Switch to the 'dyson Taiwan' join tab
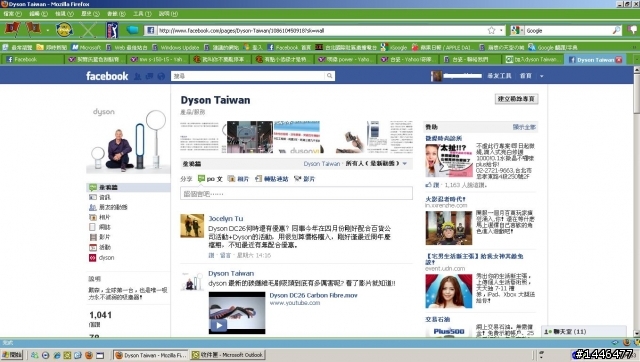The image size is (640, 362). [x=532, y=60]
